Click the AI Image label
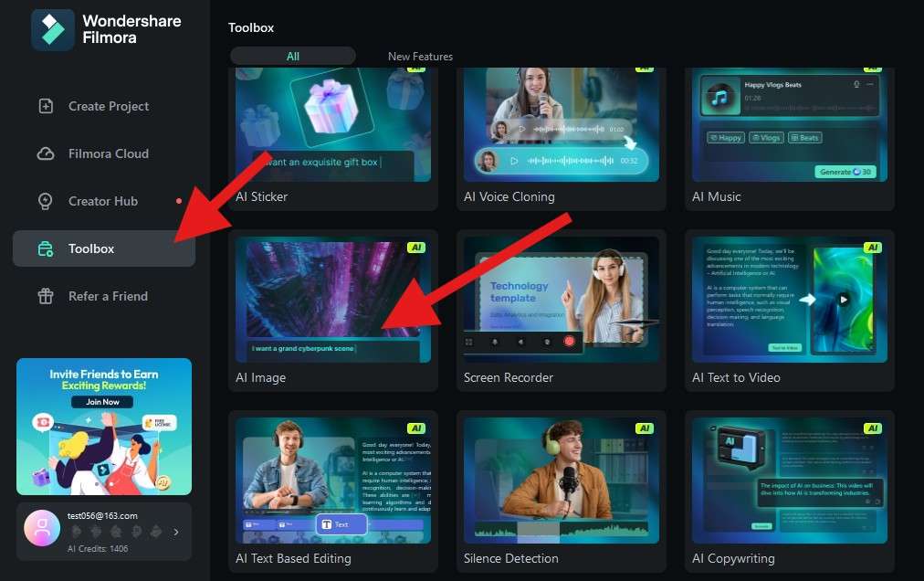The image size is (924, 581). (x=260, y=378)
